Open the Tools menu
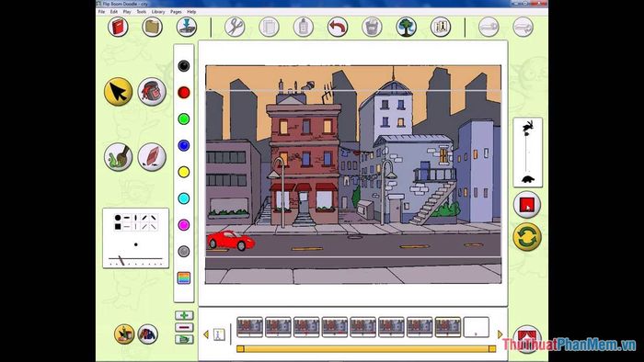 [142, 12]
